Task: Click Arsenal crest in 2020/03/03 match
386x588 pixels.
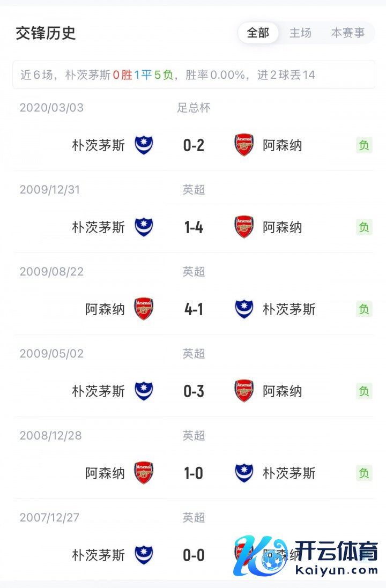Action: [244, 145]
